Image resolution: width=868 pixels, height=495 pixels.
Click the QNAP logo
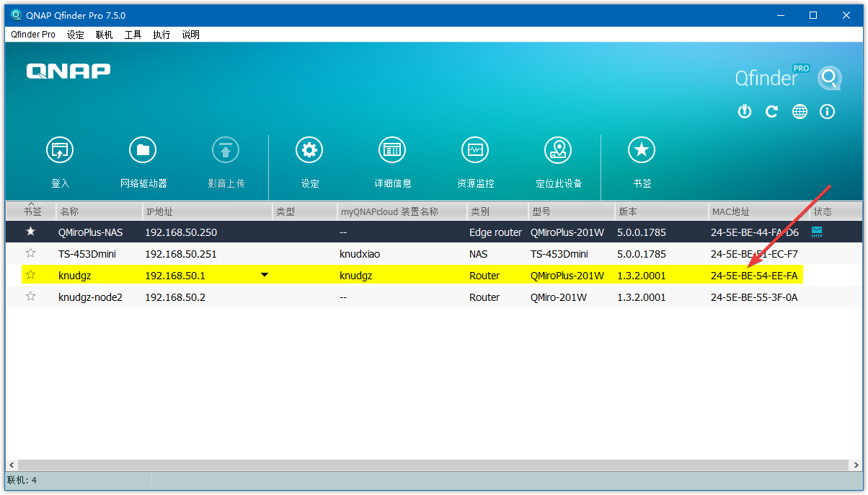(68, 71)
